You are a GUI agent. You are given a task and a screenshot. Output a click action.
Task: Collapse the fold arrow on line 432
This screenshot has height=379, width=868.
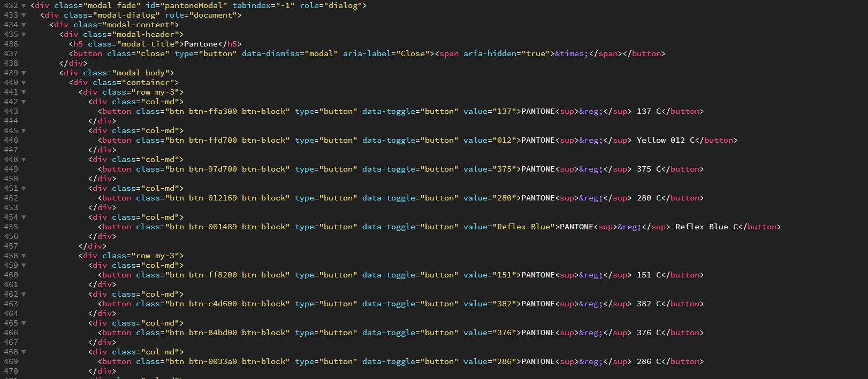point(24,5)
